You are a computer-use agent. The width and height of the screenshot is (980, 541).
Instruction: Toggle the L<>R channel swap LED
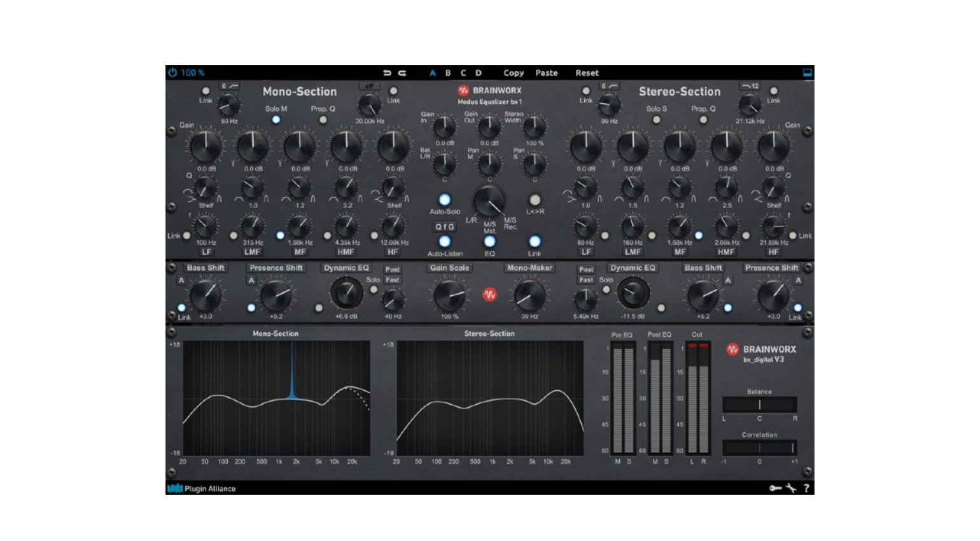tap(535, 200)
